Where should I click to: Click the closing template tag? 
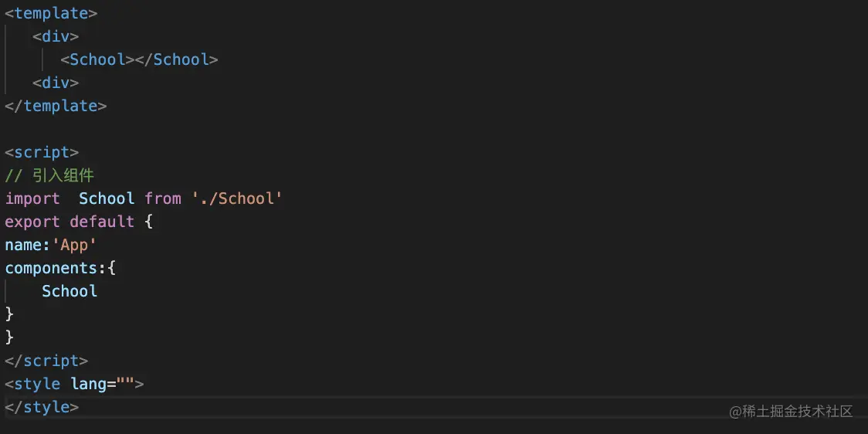click(56, 106)
